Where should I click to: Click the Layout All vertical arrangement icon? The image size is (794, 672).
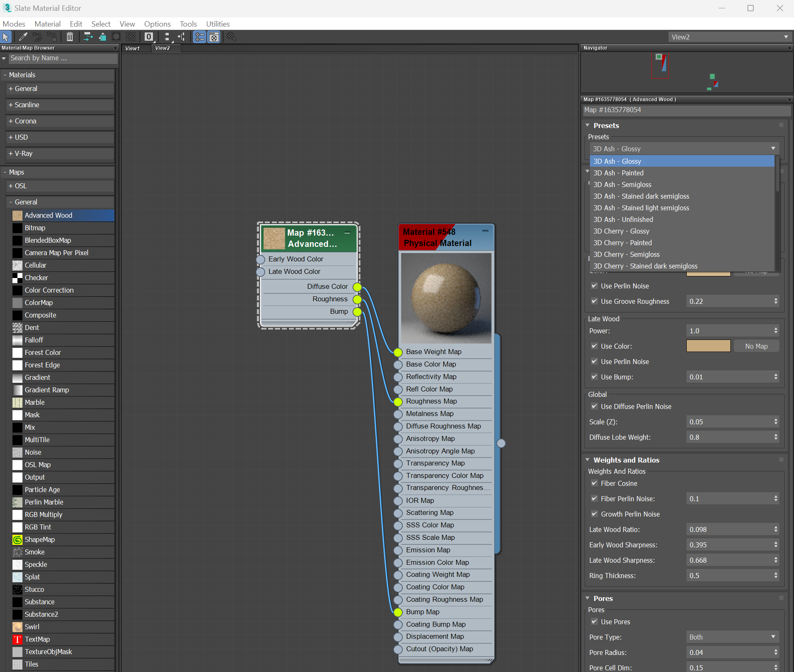coord(167,37)
